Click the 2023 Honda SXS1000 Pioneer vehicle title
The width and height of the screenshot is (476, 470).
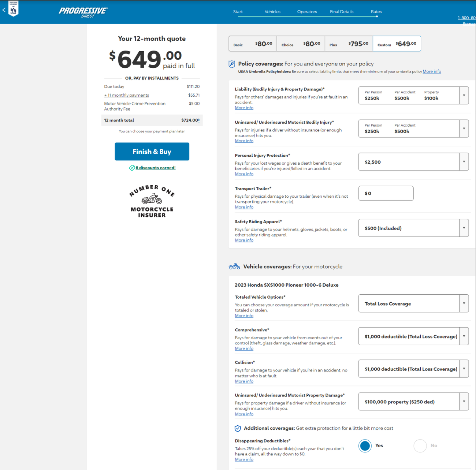[286, 285]
